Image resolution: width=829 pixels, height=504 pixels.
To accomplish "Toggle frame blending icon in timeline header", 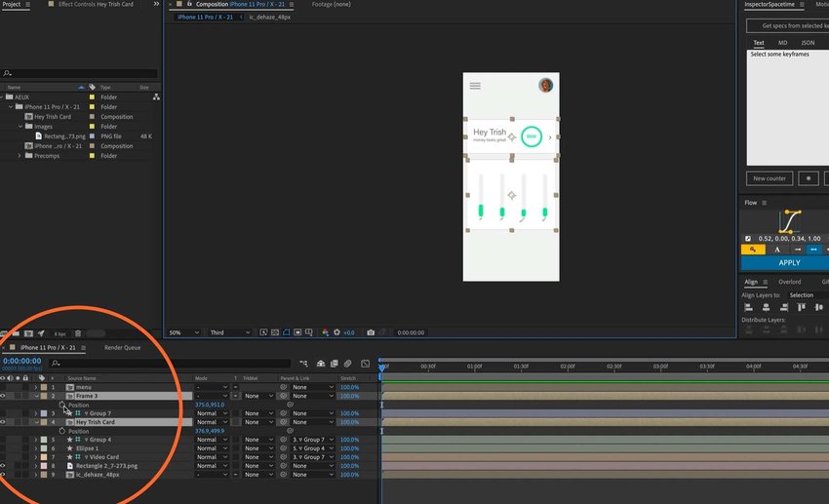I will (x=335, y=364).
